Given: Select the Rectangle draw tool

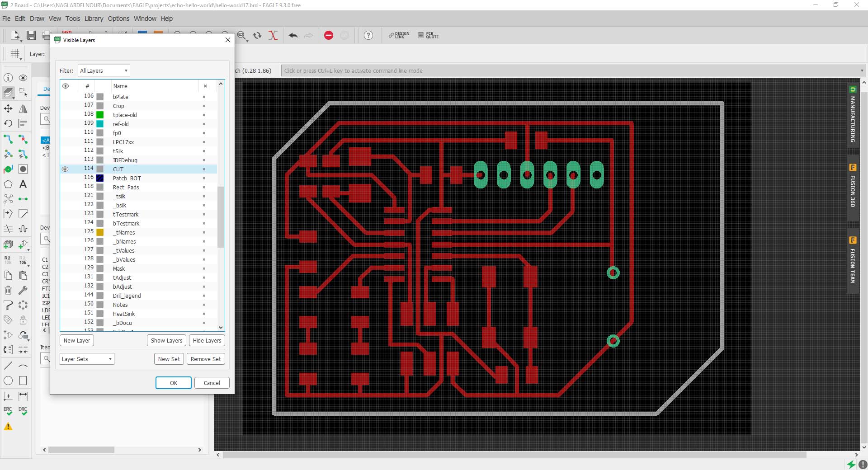Looking at the screenshot, I should click(23, 381).
